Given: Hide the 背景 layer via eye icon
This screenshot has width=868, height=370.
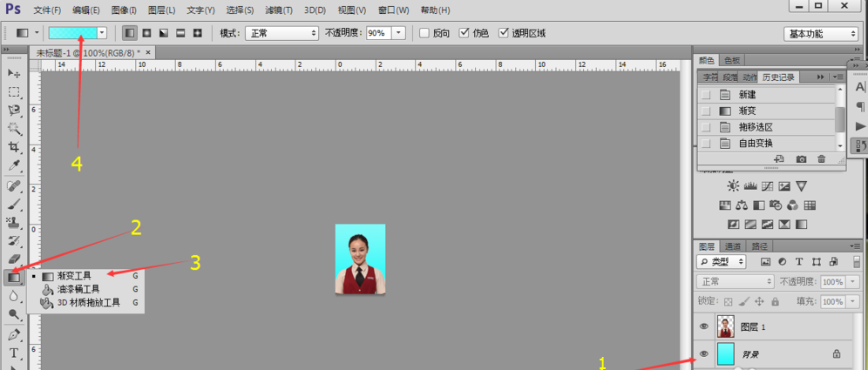Looking at the screenshot, I should pos(704,353).
